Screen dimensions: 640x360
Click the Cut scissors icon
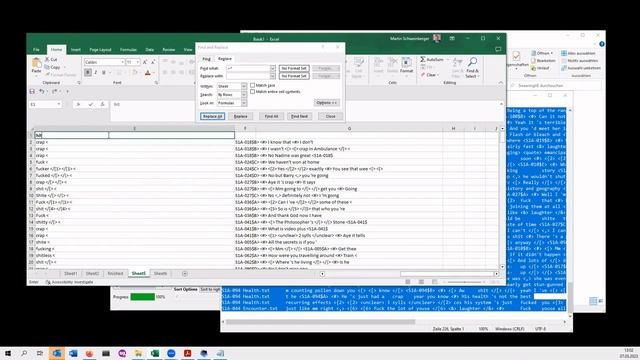47,60
